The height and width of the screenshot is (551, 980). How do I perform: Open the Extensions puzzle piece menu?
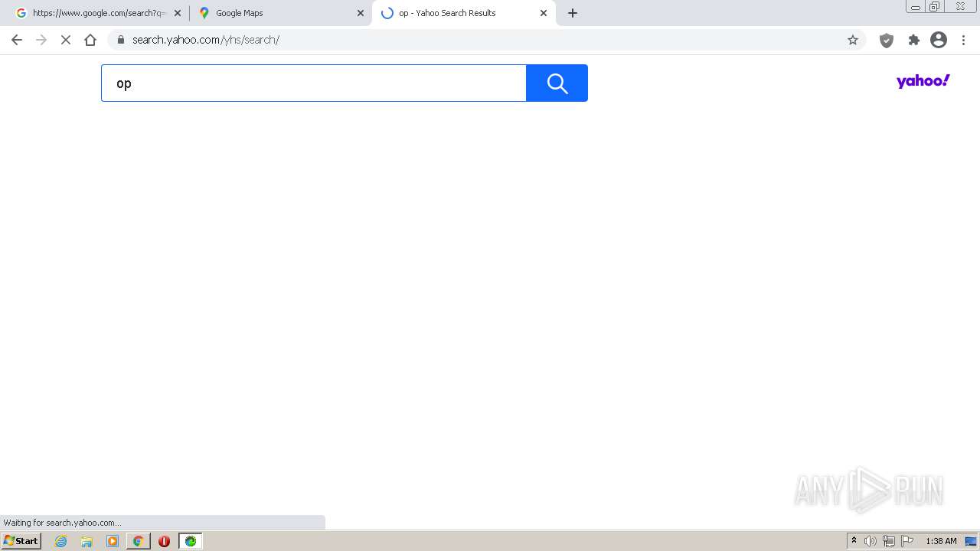click(x=913, y=40)
